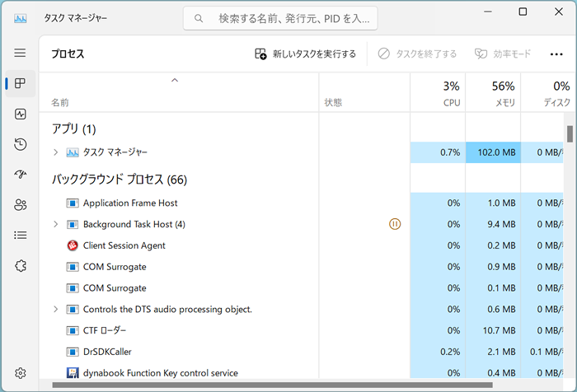
Task: Select the Processes page sidebar icon
Action: (x=20, y=83)
